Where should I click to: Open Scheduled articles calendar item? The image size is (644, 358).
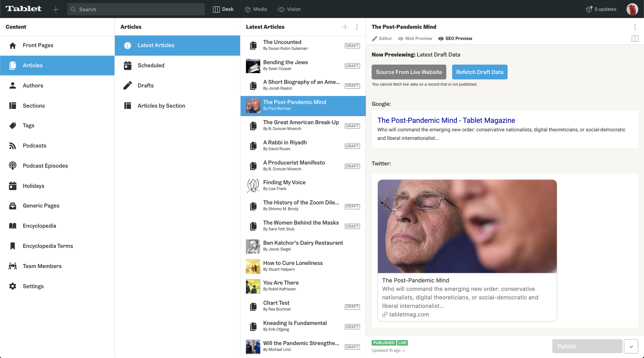[x=151, y=65]
